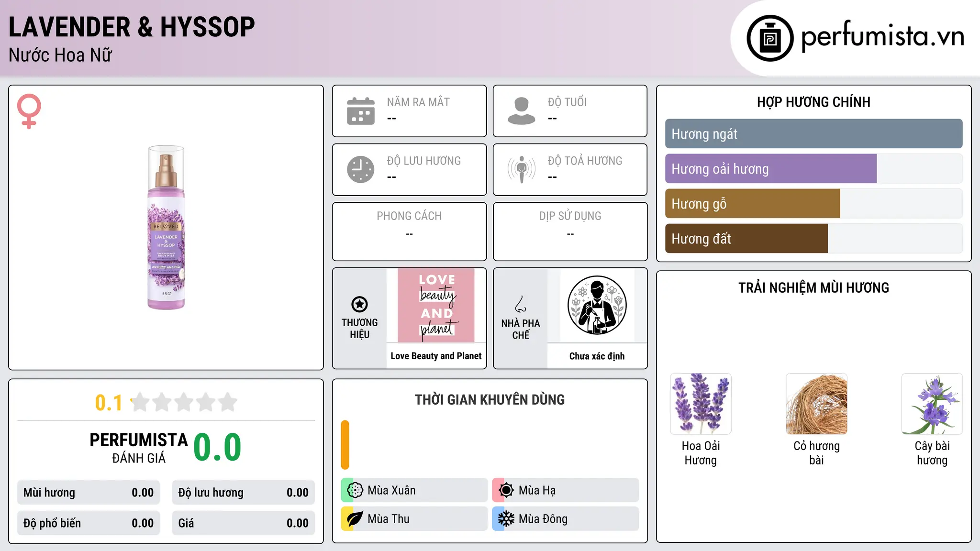The image size is (980, 551).
Task: Click the Phong cách card
Action: (x=409, y=231)
